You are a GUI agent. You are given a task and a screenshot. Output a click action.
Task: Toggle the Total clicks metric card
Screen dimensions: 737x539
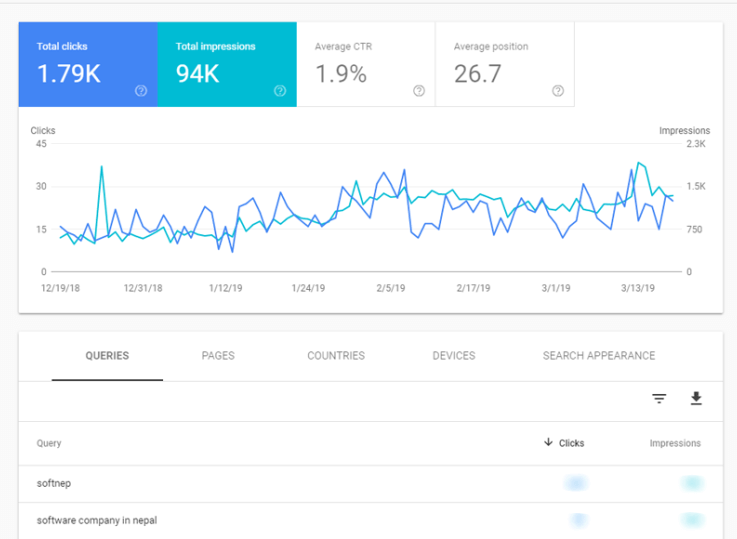click(87, 64)
